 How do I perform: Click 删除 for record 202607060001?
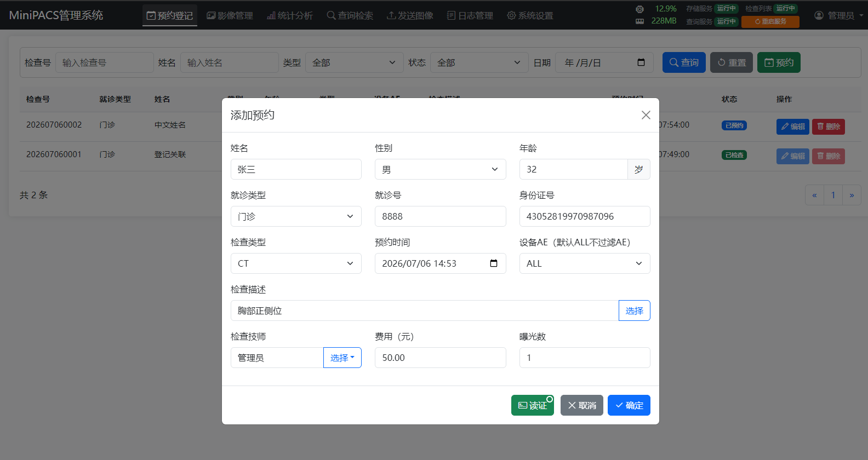click(829, 156)
